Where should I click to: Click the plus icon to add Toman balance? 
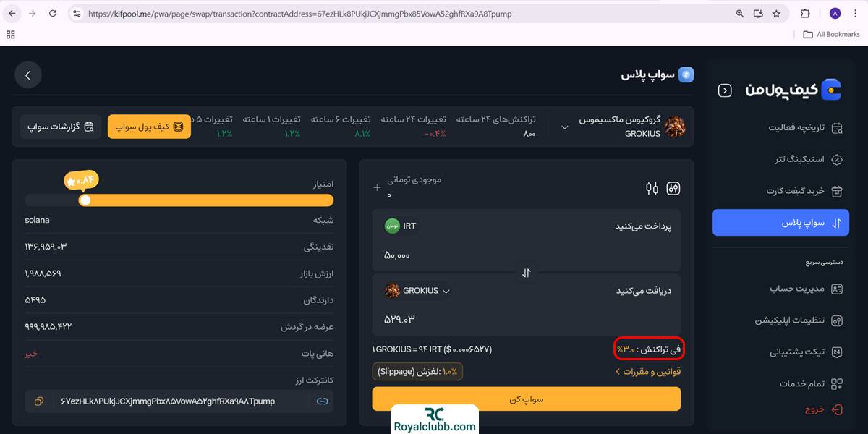(x=377, y=188)
